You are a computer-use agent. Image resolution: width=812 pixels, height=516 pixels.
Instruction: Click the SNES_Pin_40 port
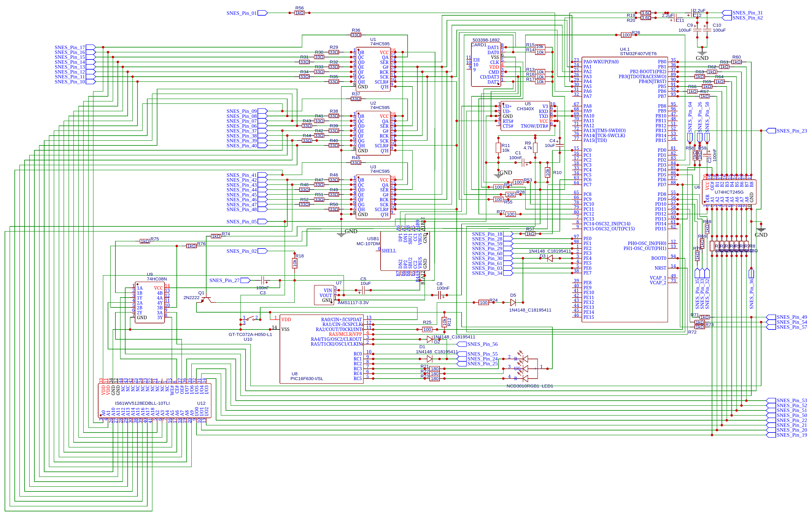click(x=247, y=146)
